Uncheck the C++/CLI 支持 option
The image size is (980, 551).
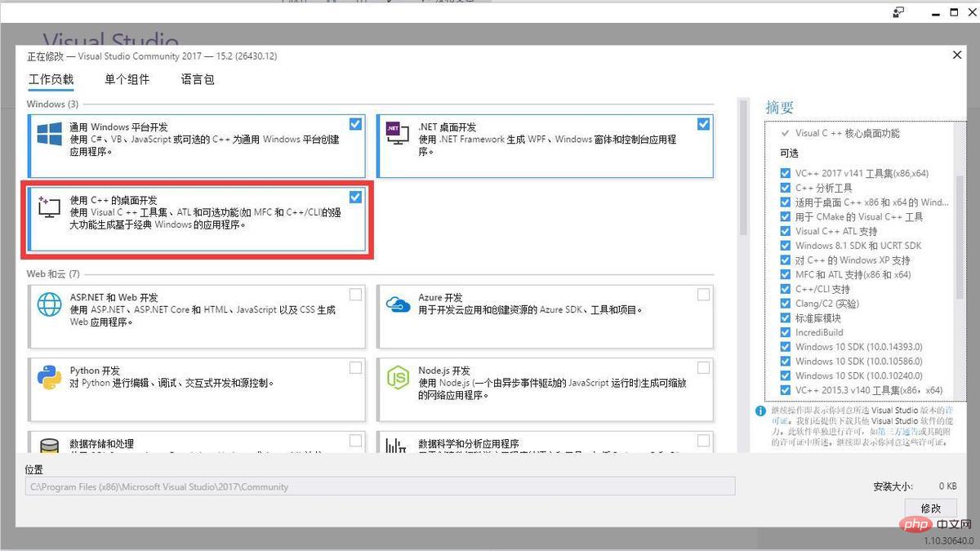point(786,289)
